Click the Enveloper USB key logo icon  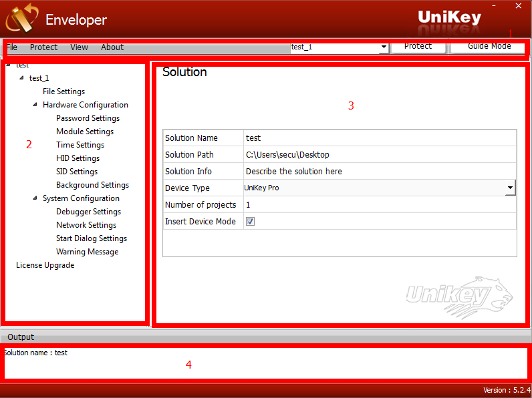click(x=22, y=19)
